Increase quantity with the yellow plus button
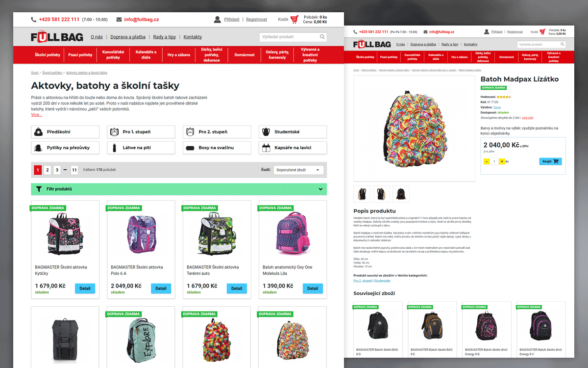The height and width of the screenshot is (368, 588). point(502,161)
